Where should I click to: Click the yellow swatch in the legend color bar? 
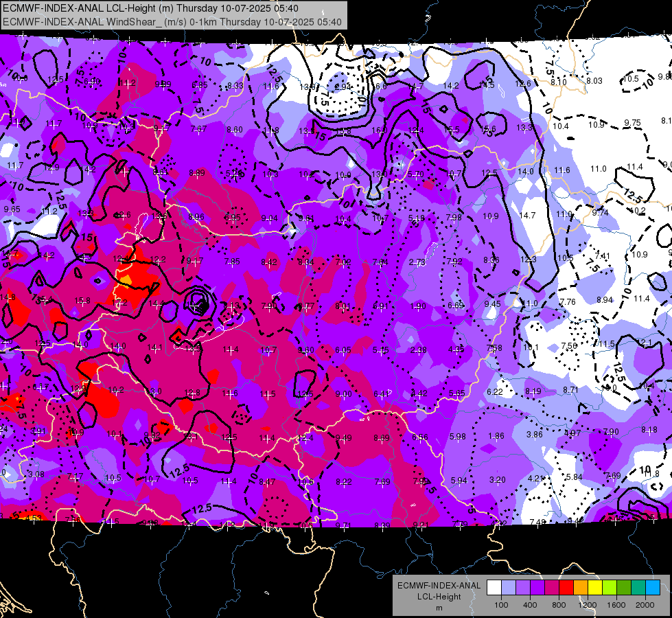pos(595,588)
